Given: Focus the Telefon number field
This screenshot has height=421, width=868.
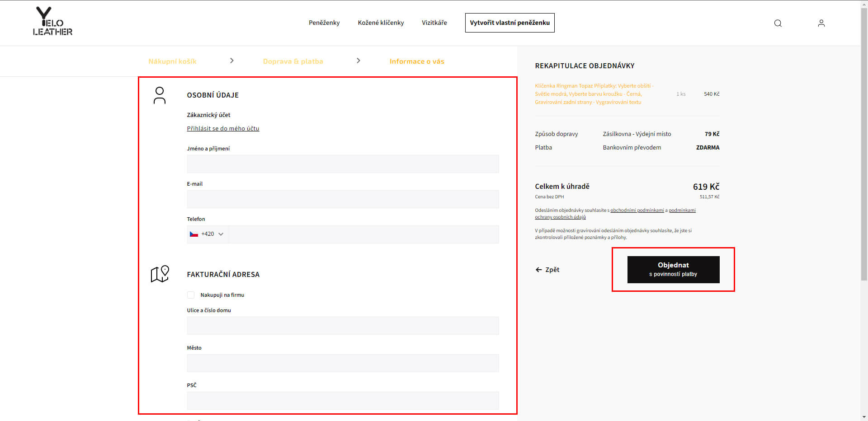Looking at the screenshot, I should (363, 234).
